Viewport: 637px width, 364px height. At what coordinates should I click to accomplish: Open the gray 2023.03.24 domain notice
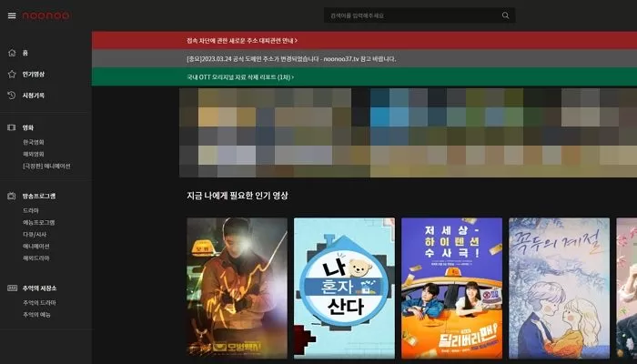tap(364, 58)
